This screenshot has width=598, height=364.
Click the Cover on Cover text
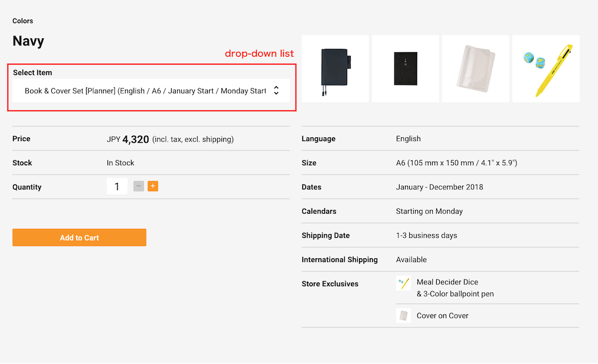tap(442, 316)
